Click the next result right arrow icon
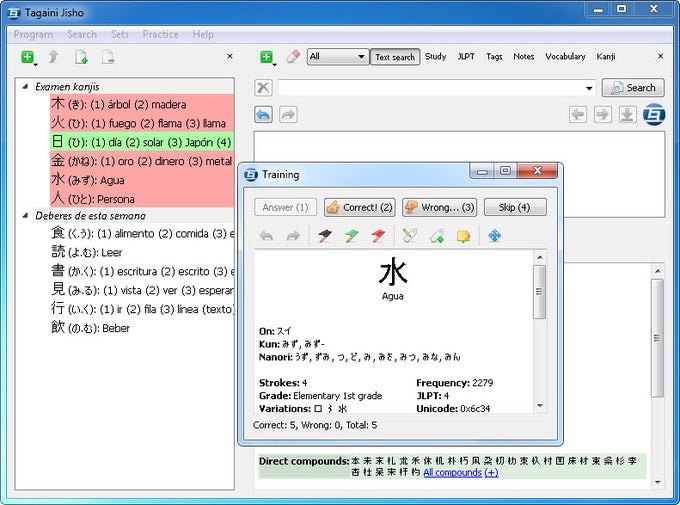 (x=603, y=115)
